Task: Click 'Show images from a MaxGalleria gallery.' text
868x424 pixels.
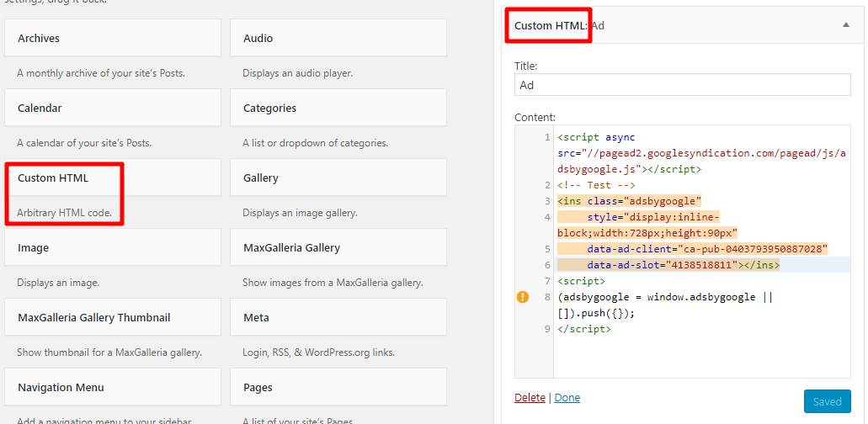Action: point(333,283)
